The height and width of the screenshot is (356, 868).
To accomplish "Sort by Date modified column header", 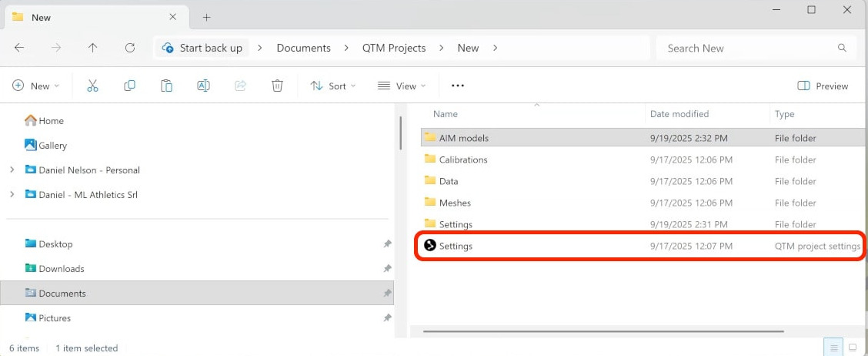I will coord(679,114).
